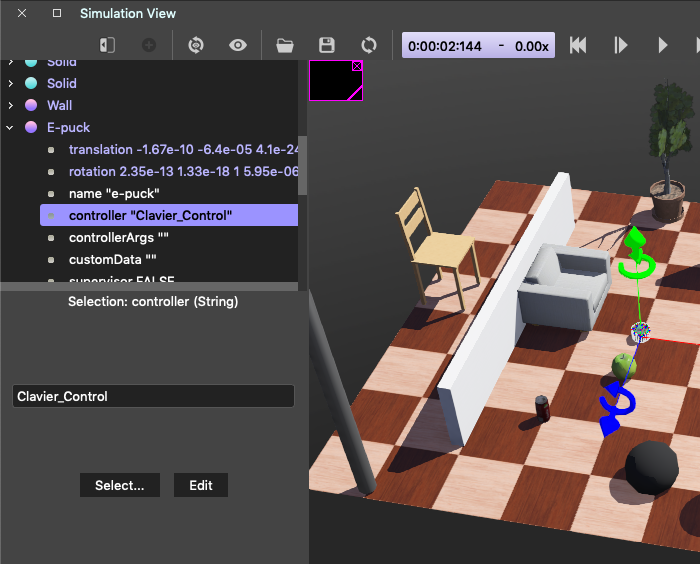
Task: Open the world file folder icon
Action: 285,45
